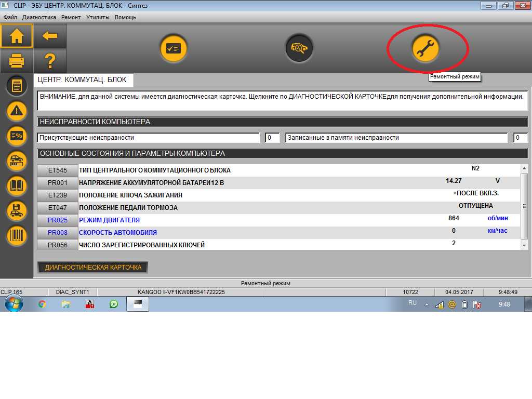Open the РЕЖИМ ДВИГАТЕЛЯ parameter link

109,220
